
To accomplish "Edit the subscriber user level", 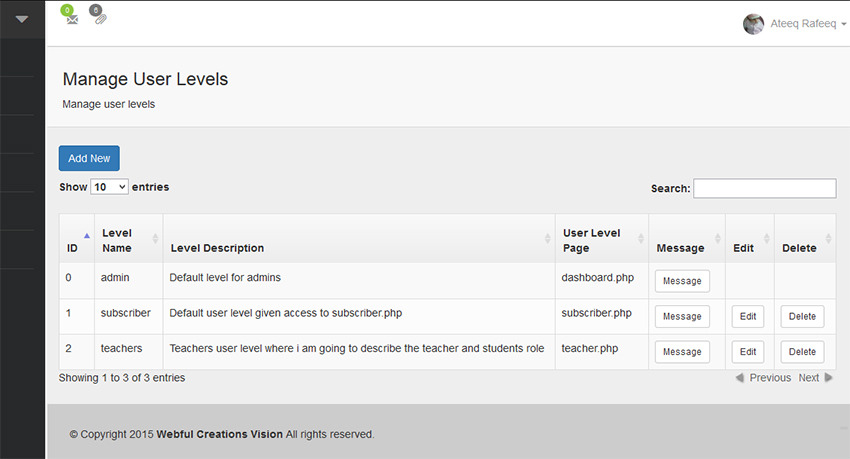I will point(748,316).
